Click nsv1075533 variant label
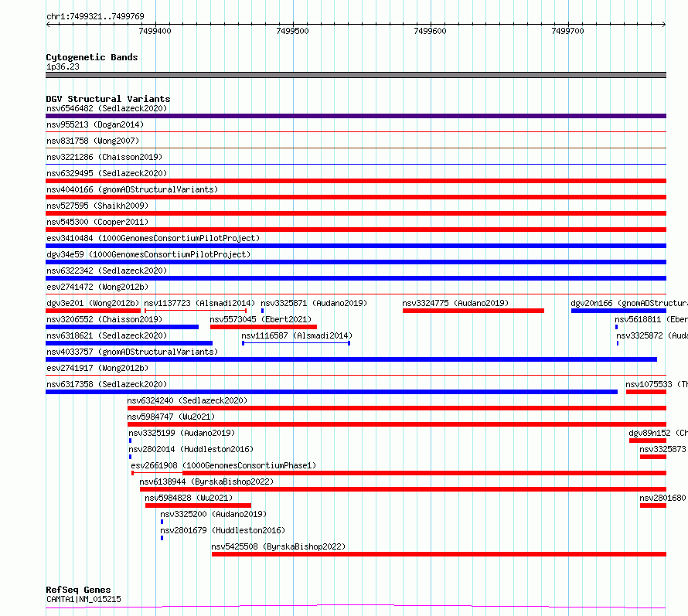Viewport: 688px width, 616px height. tap(656, 384)
